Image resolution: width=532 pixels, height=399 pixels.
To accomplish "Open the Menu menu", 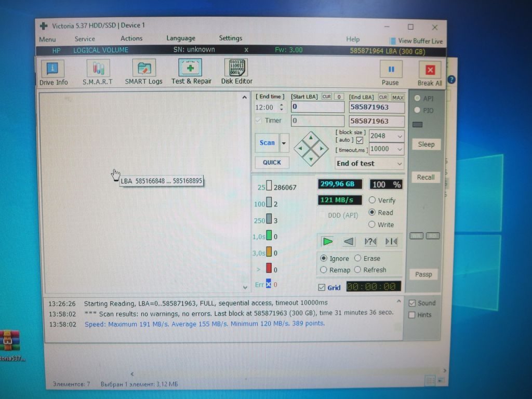I will (x=47, y=39).
